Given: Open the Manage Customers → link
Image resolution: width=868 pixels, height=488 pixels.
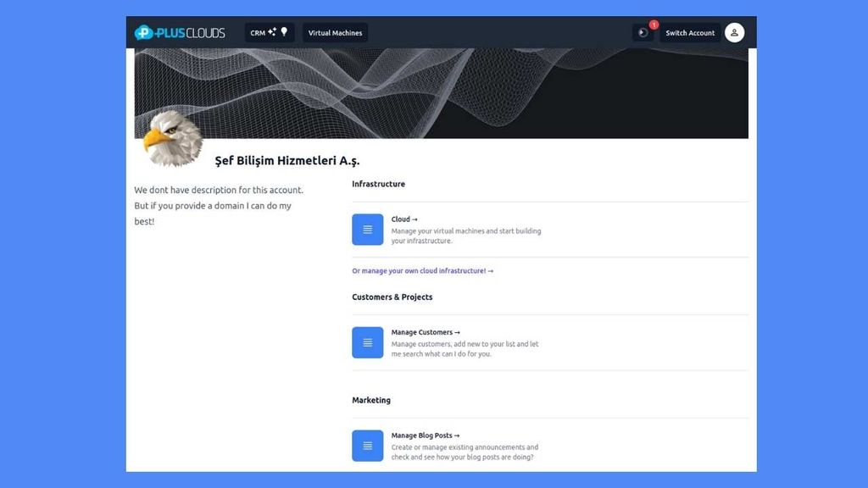Looking at the screenshot, I should (x=426, y=332).
